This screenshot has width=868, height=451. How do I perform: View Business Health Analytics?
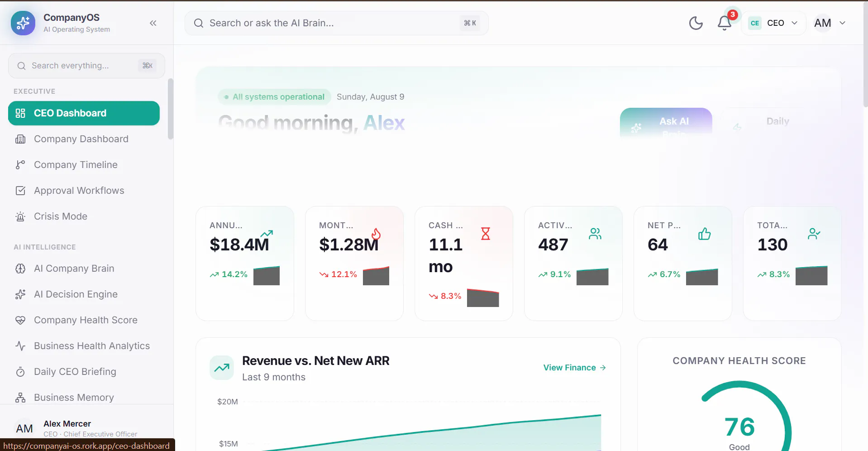[84, 346]
